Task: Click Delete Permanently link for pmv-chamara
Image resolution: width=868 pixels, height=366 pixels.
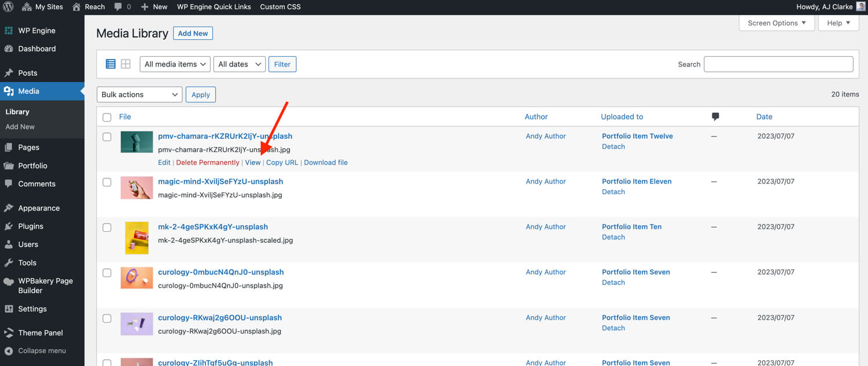Action: coord(208,162)
